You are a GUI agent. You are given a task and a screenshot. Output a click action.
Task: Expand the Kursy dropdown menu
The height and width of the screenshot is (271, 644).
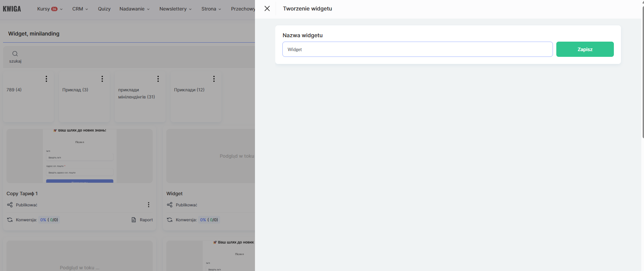click(x=50, y=9)
